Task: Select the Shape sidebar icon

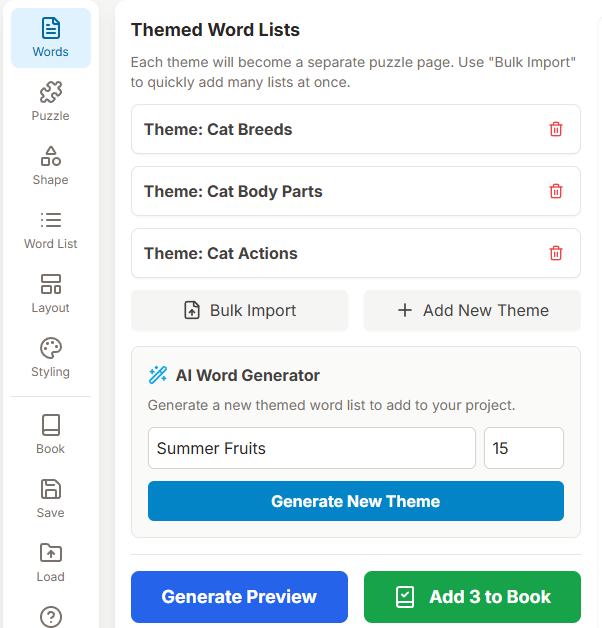Action: (x=50, y=166)
